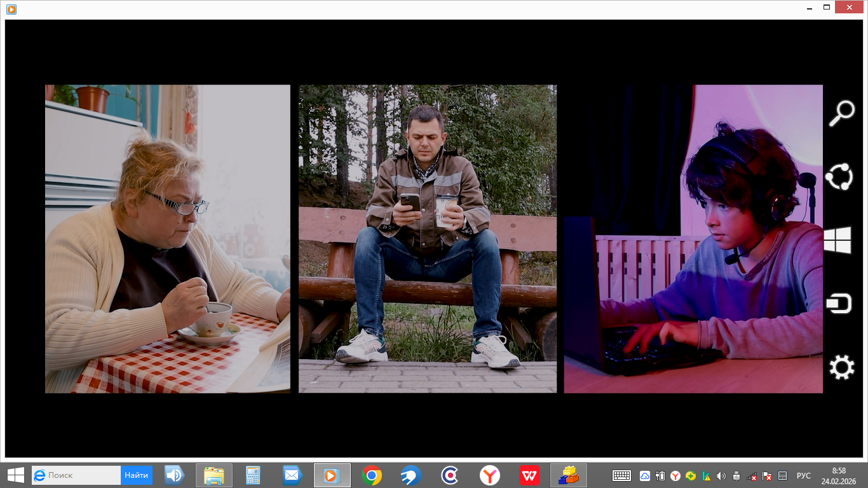The width and height of the screenshot is (868, 488).
Task: Open the Mail envelope taskbar icon
Action: (292, 475)
